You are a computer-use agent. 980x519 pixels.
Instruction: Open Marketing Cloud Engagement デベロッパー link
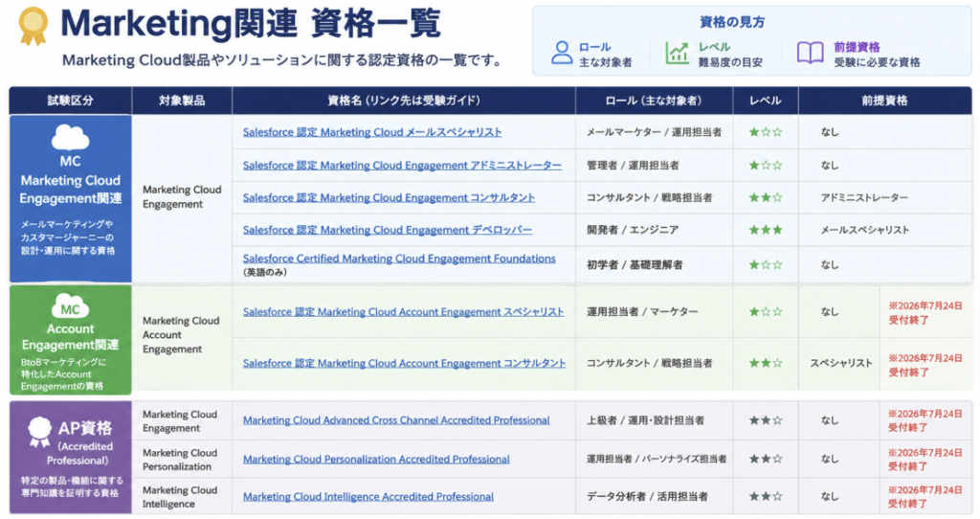pyautogui.click(x=388, y=230)
